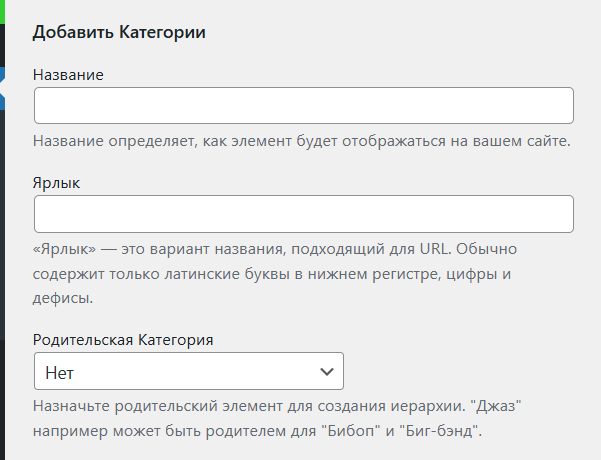The height and width of the screenshot is (460, 601).
Task: Open the Родительская Категория dropdown
Action: coord(188,371)
